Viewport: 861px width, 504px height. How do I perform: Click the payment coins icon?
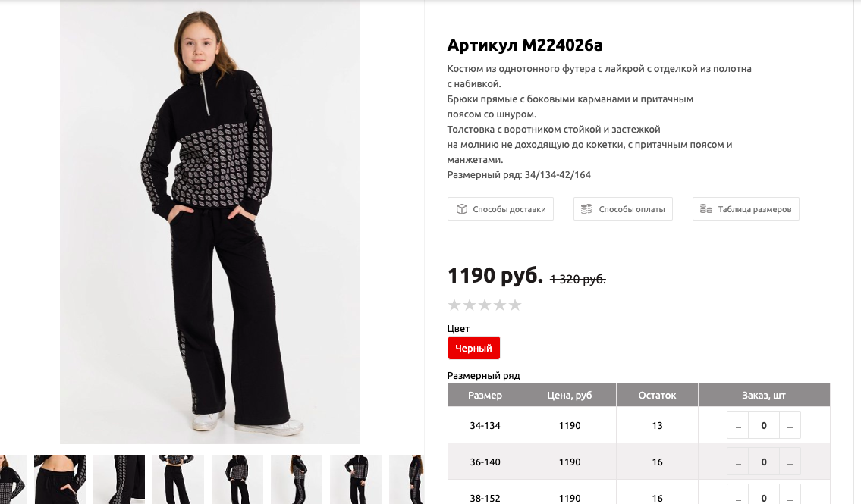click(586, 209)
